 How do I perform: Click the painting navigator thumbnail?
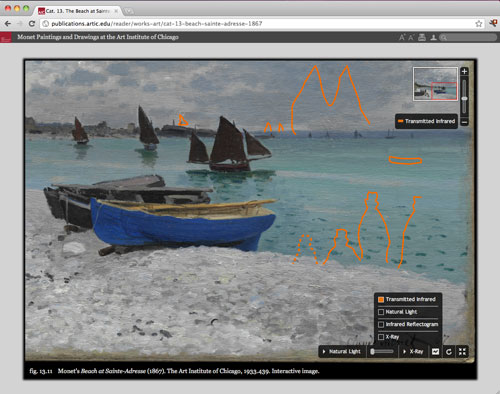[435, 84]
